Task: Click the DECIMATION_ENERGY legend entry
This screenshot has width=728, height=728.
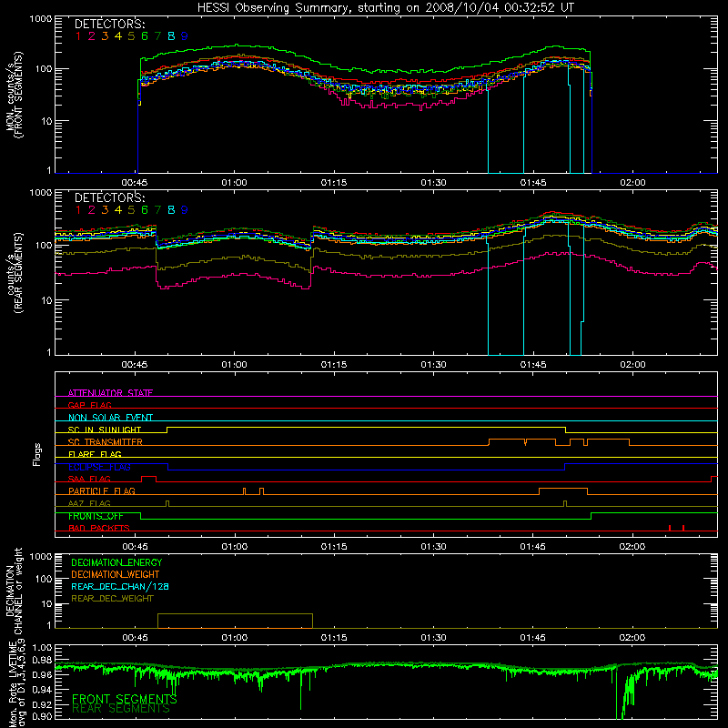Action: (116, 562)
